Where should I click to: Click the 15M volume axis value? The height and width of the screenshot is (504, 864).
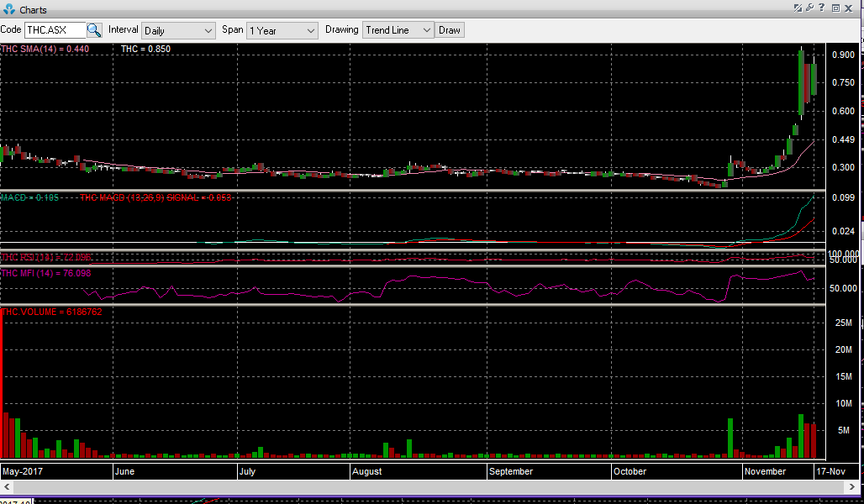tap(844, 377)
